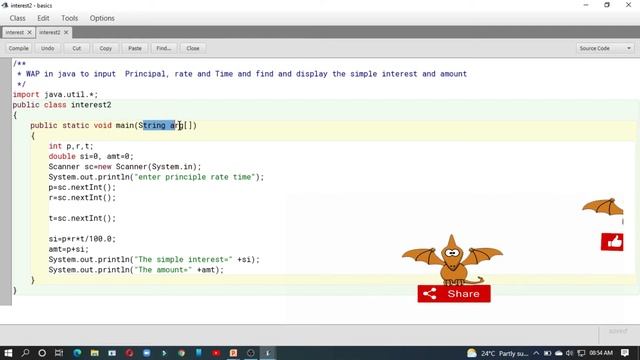The image size is (640, 360).
Task: Open Task View on the taskbar
Action: click(59, 353)
